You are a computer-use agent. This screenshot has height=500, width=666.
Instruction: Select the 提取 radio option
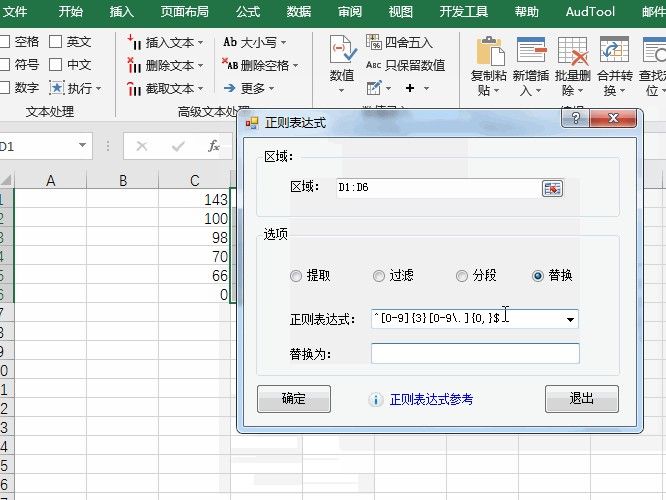(296, 276)
